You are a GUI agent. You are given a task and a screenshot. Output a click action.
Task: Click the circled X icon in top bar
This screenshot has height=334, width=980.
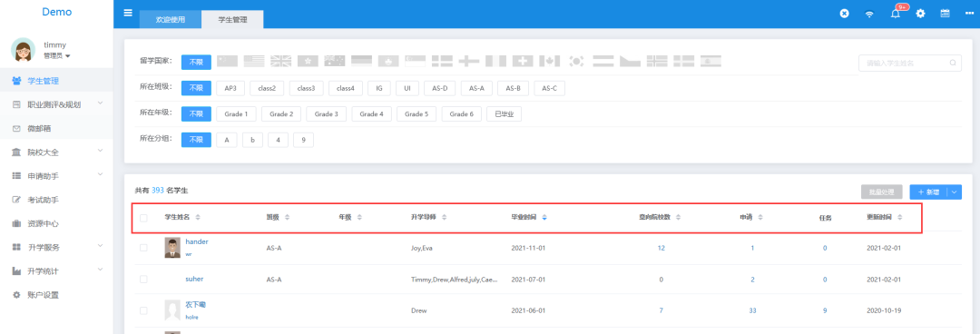[845, 14]
